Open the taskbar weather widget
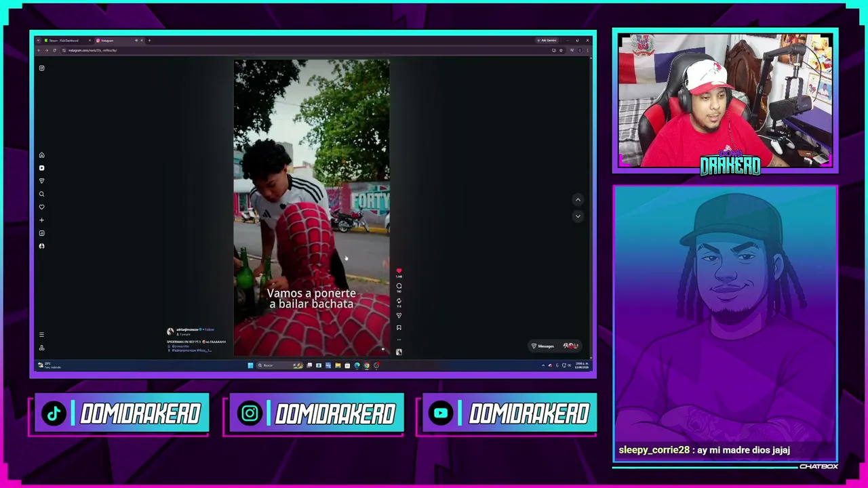The image size is (868, 488). (x=50, y=365)
